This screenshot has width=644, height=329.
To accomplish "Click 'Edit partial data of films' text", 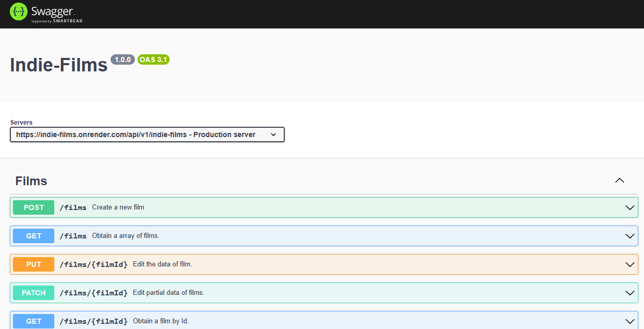I will [x=168, y=293].
